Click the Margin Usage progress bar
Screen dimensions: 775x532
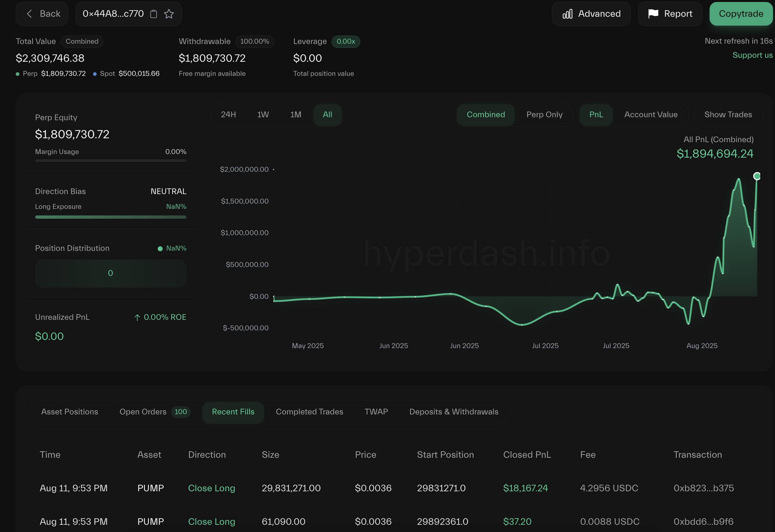[111, 160]
